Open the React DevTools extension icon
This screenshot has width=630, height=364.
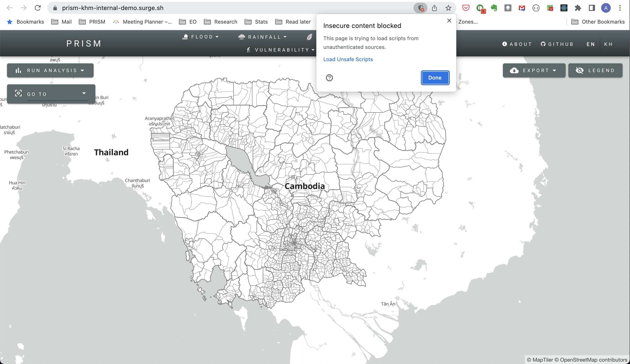(x=564, y=8)
